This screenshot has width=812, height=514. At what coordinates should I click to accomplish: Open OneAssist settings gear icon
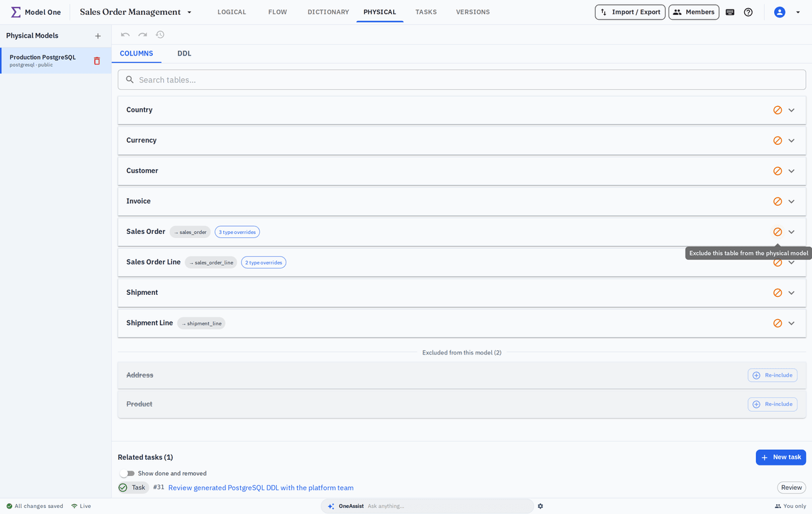click(x=540, y=506)
